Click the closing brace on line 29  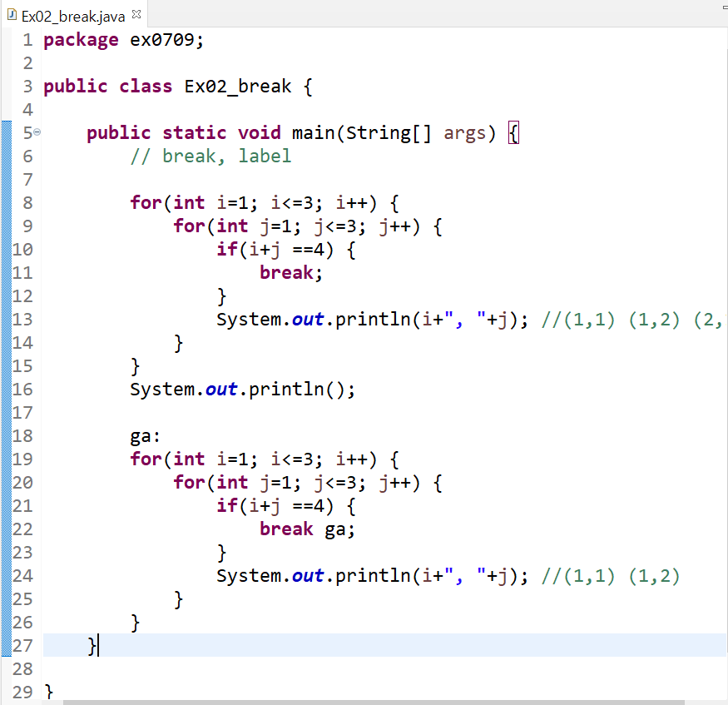click(x=49, y=693)
